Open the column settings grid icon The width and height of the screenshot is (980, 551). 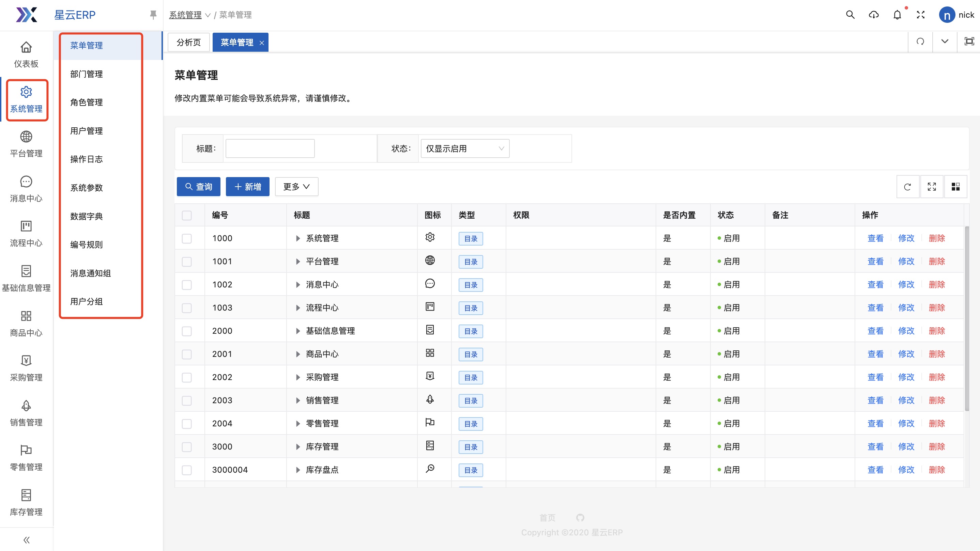pyautogui.click(x=955, y=187)
